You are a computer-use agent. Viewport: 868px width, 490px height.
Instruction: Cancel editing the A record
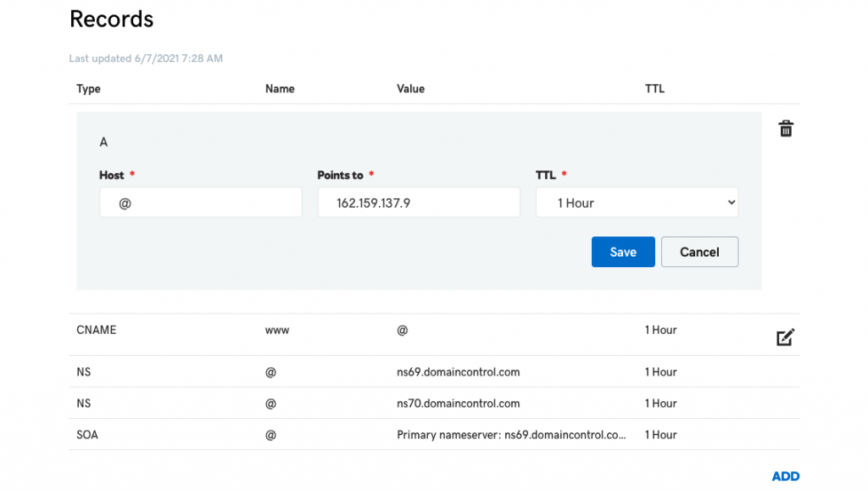coord(699,252)
